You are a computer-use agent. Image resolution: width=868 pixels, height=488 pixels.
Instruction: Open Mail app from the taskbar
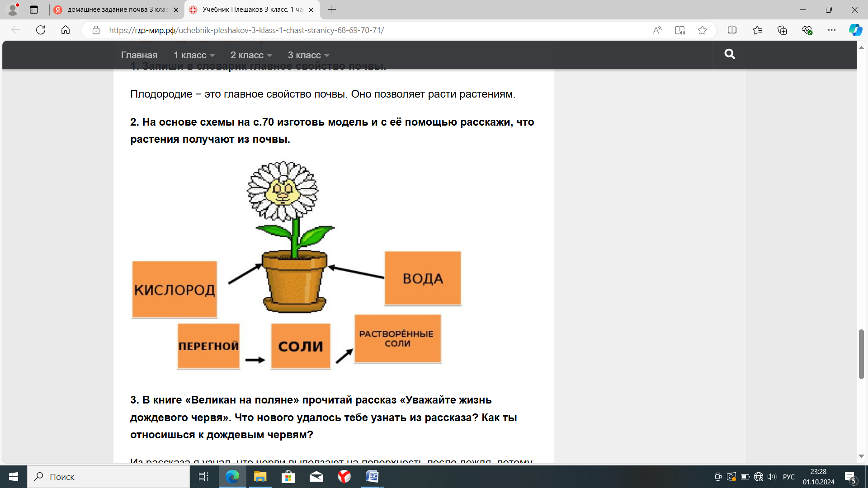point(316,477)
